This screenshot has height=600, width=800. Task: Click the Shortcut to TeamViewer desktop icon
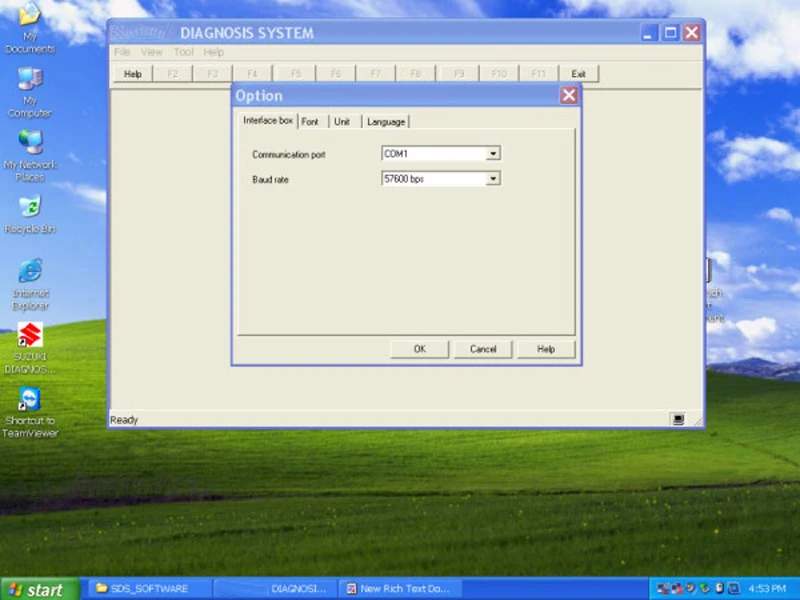[x=30, y=412]
